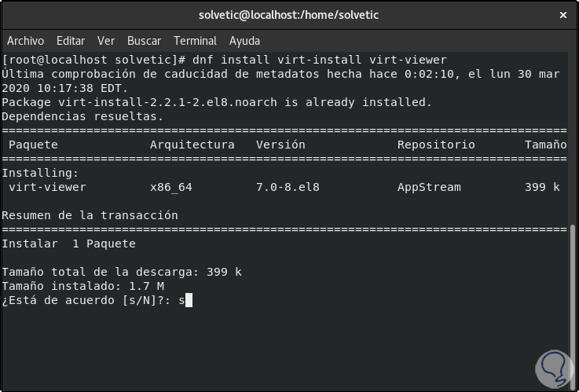579x392 pixels.
Task: Open the Editar menu
Action: tap(71, 41)
